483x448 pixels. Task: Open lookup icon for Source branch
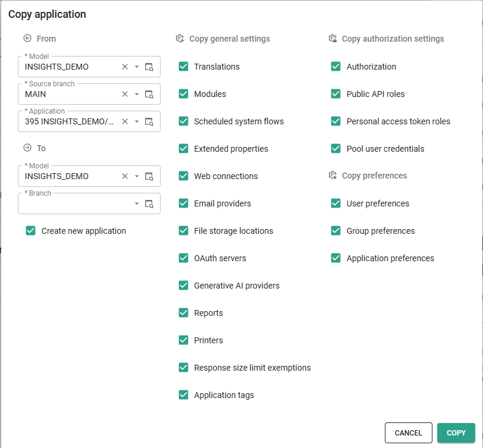coord(149,94)
